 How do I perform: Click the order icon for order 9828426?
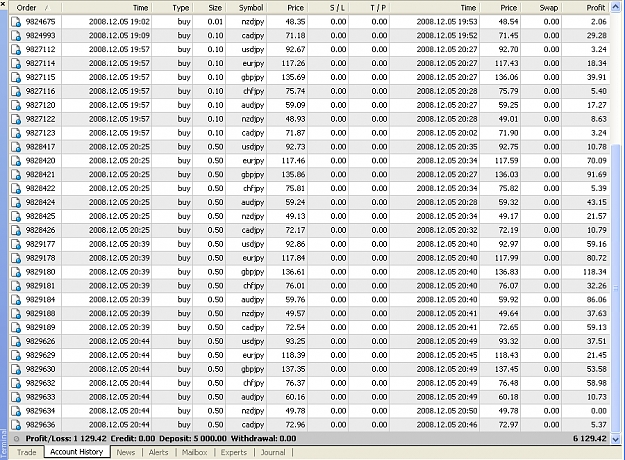pos(16,230)
